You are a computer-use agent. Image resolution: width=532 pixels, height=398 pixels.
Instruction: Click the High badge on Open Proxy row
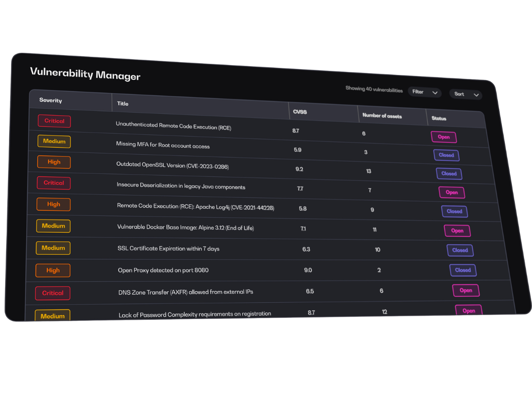point(53,270)
